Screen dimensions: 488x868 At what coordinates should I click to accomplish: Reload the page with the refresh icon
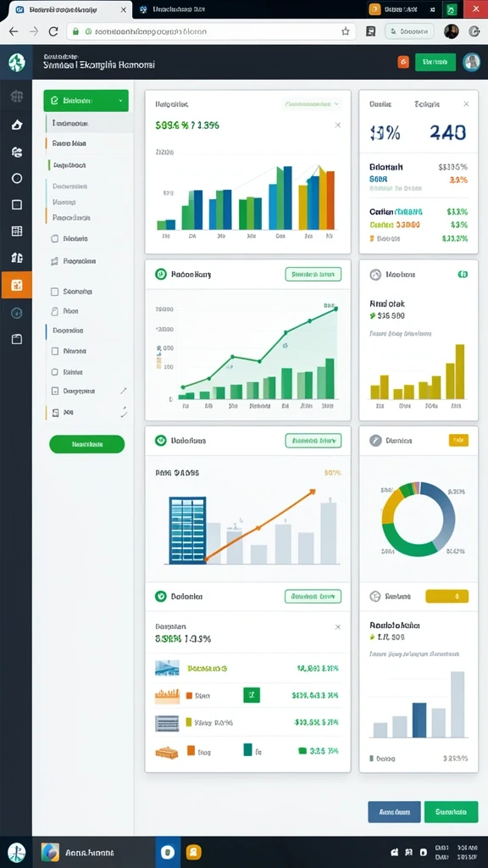pos(53,31)
